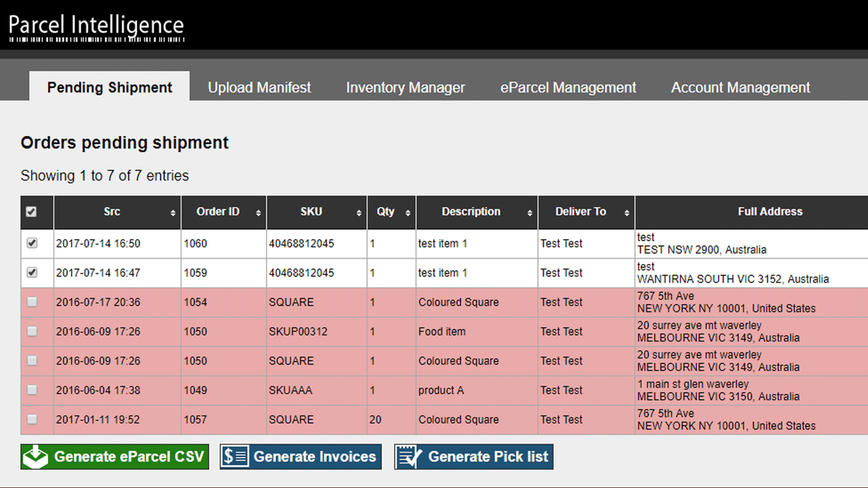
Task: Click Coloured Square in order 1054 row
Action: (x=458, y=302)
